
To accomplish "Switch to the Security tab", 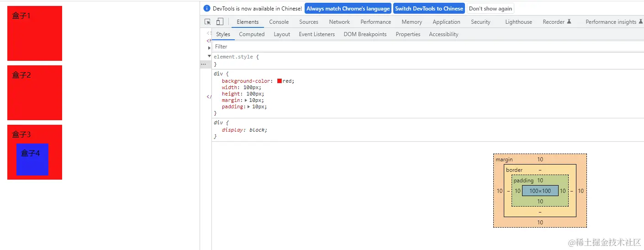I will pos(480,22).
